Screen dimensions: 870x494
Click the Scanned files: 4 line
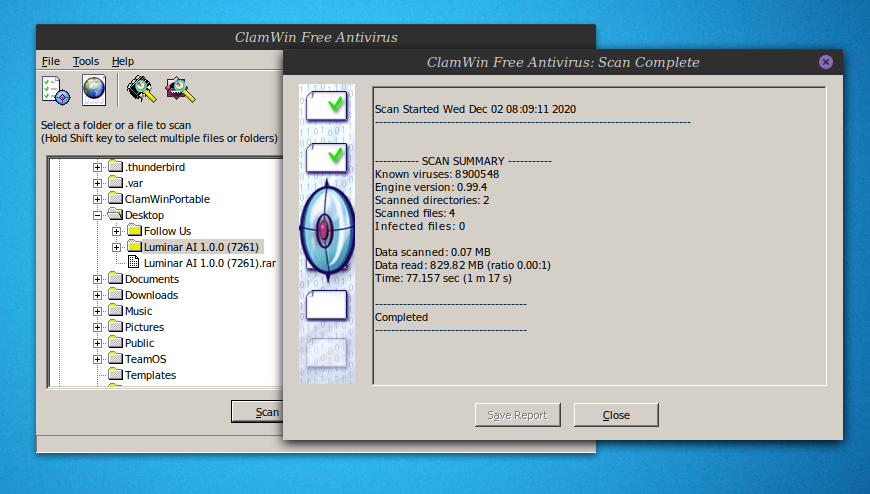click(414, 213)
